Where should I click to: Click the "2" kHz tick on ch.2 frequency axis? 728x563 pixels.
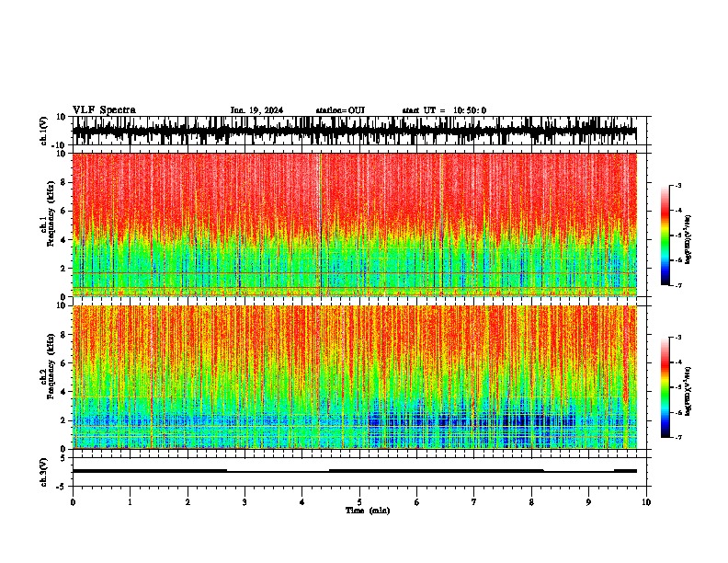pos(63,420)
